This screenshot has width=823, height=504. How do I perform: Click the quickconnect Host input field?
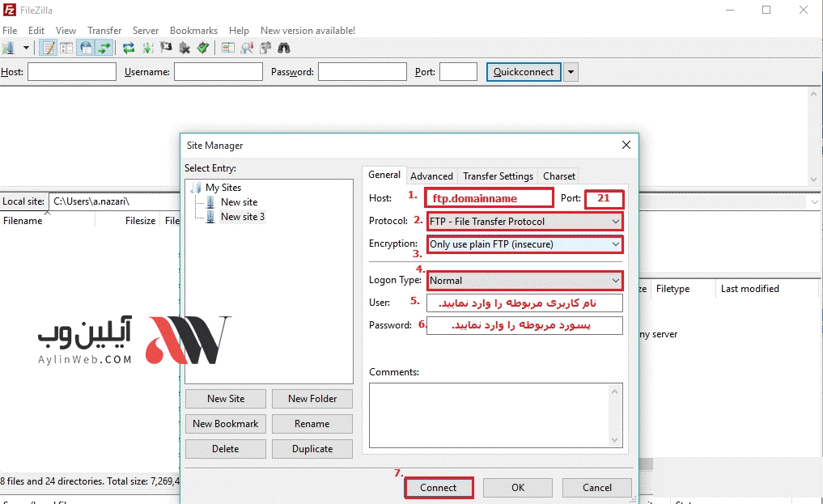72,72
